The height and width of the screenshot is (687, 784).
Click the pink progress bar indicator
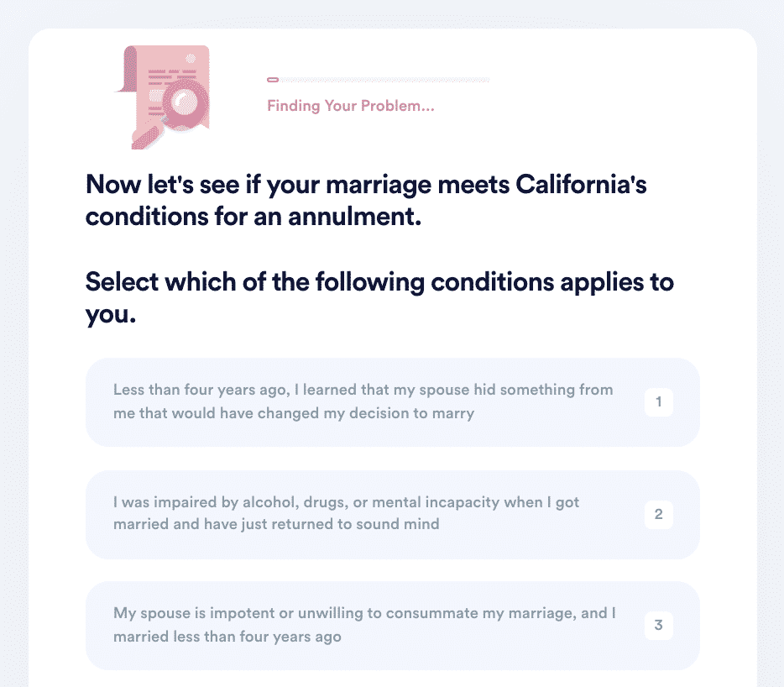click(x=273, y=80)
